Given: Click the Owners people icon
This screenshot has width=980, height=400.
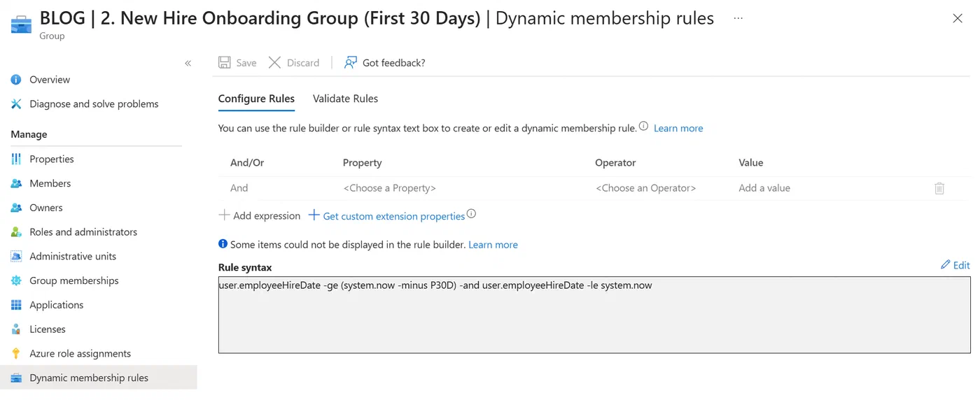Looking at the screenshot, I should point(16,208).
